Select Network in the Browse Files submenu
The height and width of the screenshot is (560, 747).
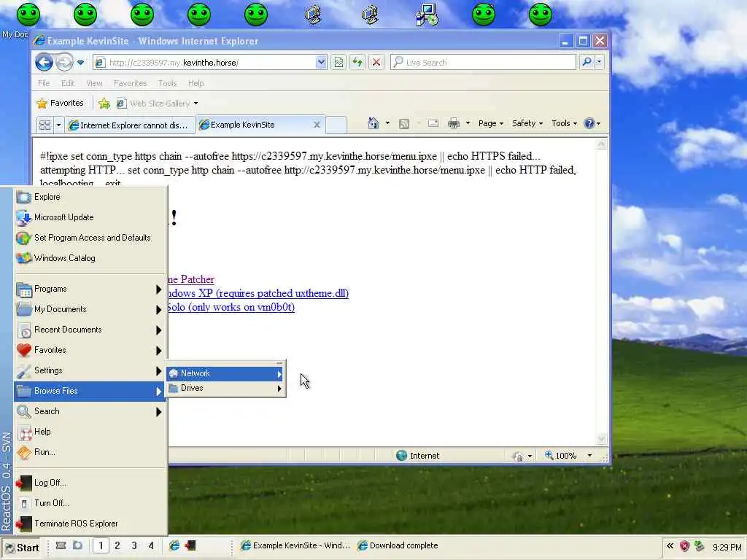point(226,373)
